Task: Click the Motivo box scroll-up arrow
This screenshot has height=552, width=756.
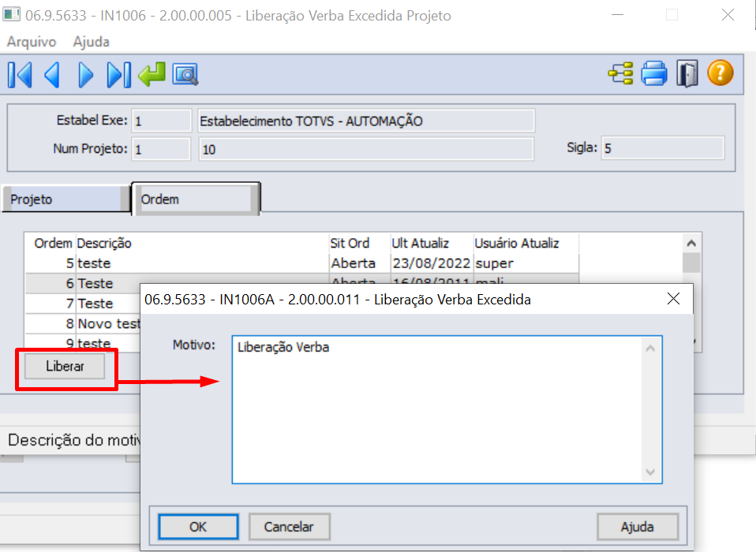Action: tap(650, 348)
